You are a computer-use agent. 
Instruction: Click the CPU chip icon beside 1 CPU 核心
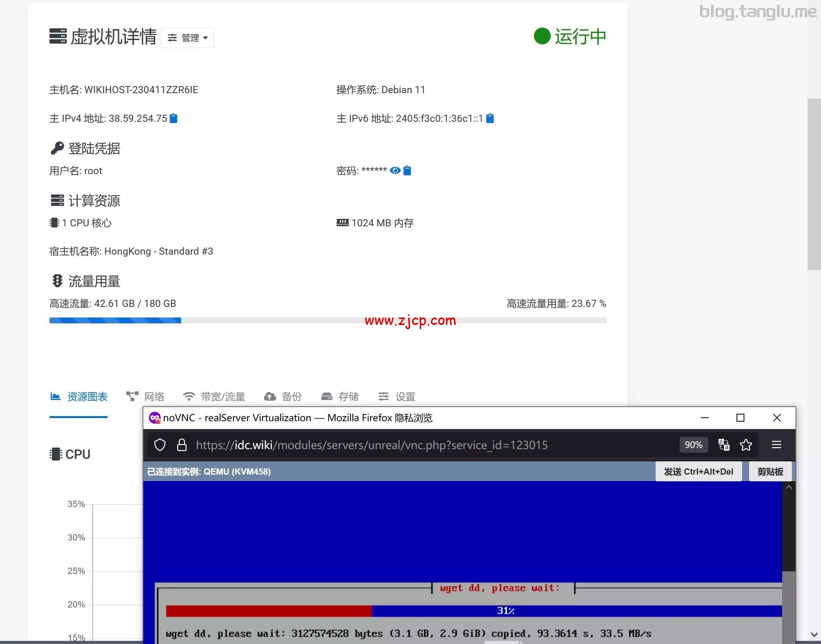point(54,223)
